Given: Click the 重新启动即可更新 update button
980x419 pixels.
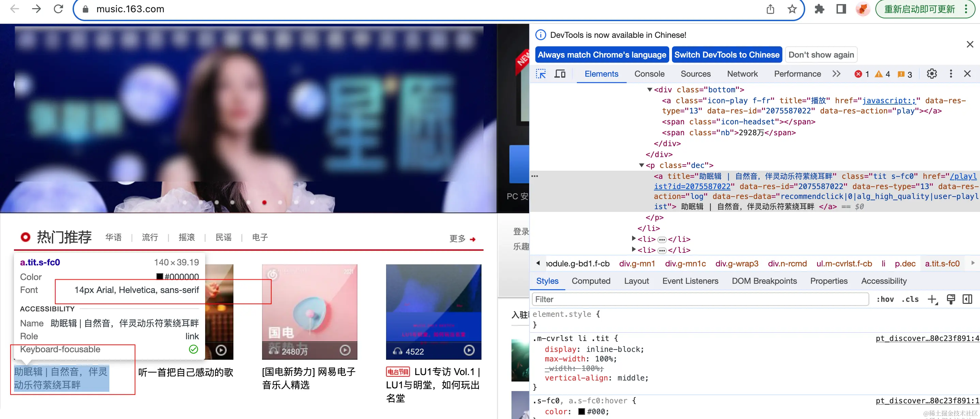Looking at the screenshot, I should pos(919,9).
